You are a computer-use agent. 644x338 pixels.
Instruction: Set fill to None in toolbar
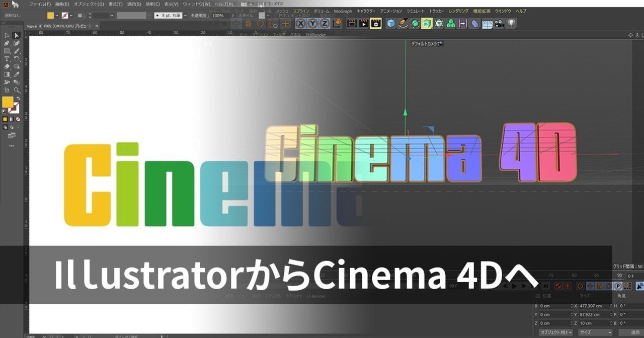click(x=18, y=119)
